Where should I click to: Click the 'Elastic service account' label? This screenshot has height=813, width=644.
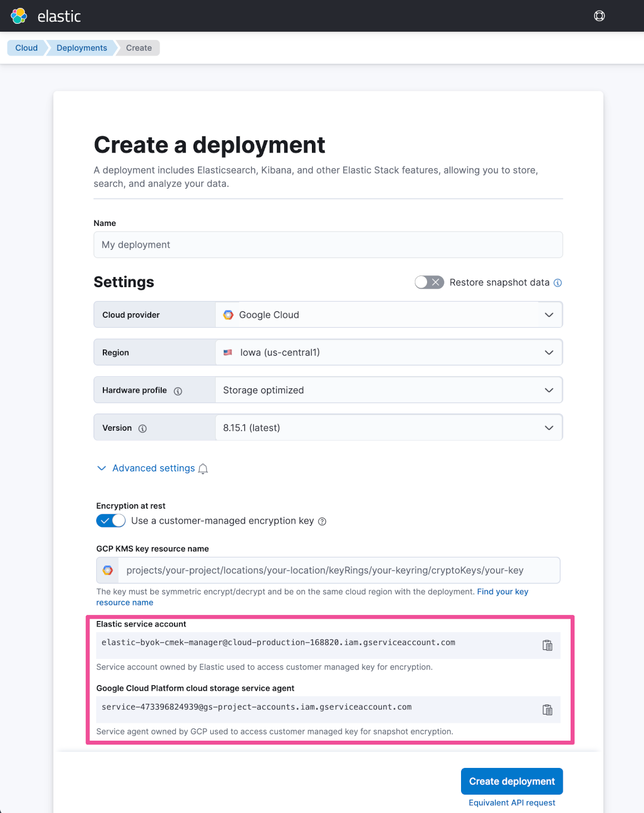pyautogui.click(x=141, y=624)
